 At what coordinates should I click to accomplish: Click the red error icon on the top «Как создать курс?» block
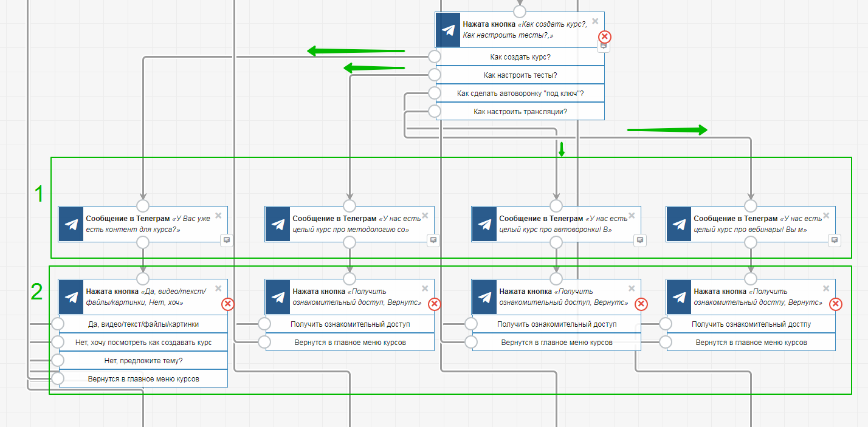[x=605, y=36]
